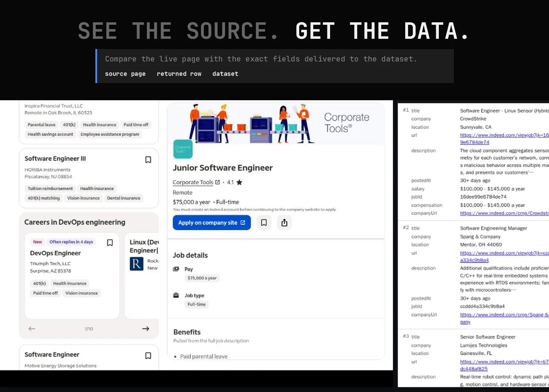
Task: Click the 4.1 star rating
Action: point(235,182)
